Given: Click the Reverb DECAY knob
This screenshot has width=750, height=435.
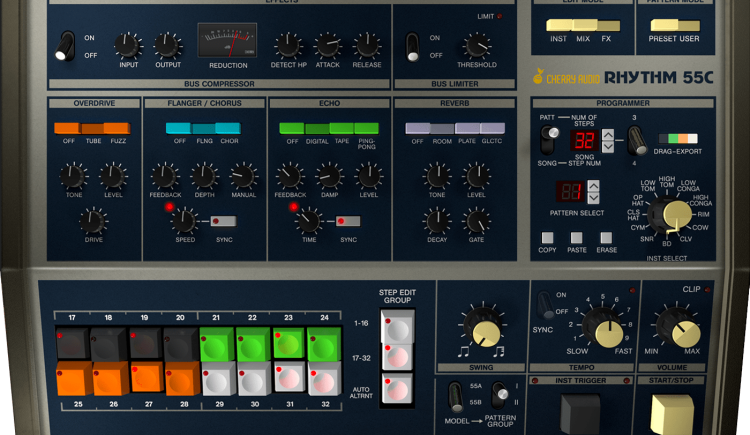Looking at the screenshot, I should (x=437, y=222).
